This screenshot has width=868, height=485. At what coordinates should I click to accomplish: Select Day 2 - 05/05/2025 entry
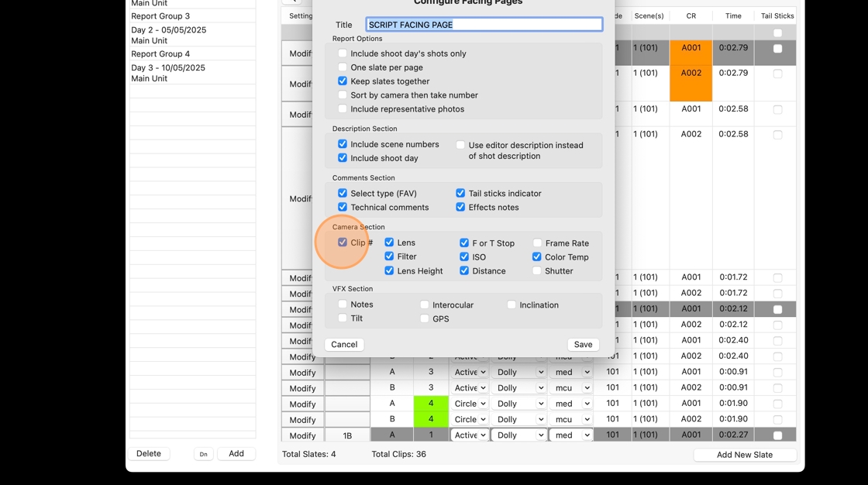click(x=193, y=35)
